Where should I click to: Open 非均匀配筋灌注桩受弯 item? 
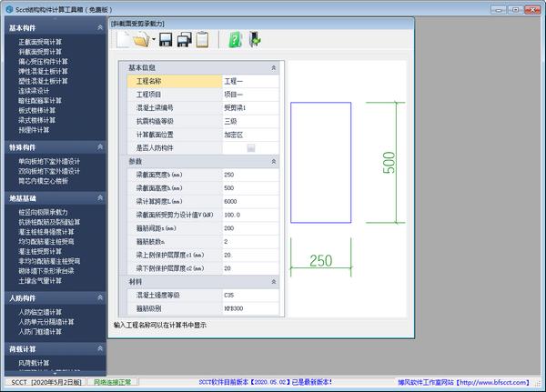pyautogui.click(x=49, y=261)
